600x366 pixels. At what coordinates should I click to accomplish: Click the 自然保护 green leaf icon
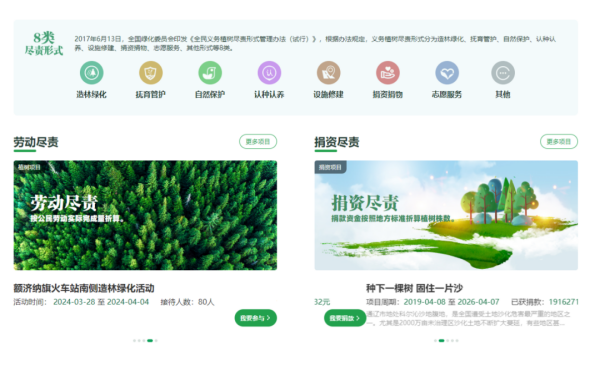coord(210,73)
